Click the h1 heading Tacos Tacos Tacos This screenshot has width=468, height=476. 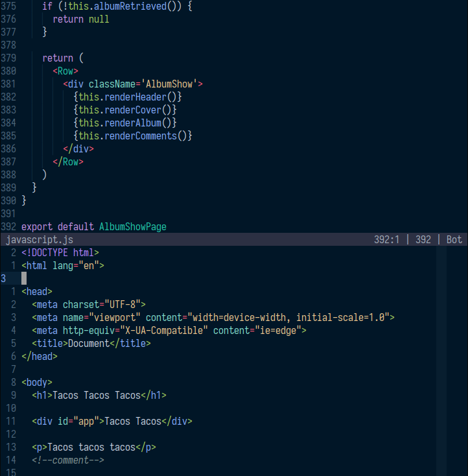click(x=97, y=396)
